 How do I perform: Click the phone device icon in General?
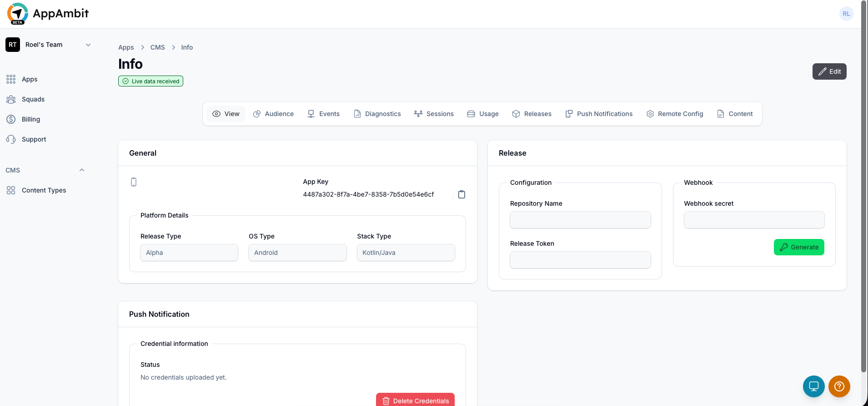click(x=134, y=182)
